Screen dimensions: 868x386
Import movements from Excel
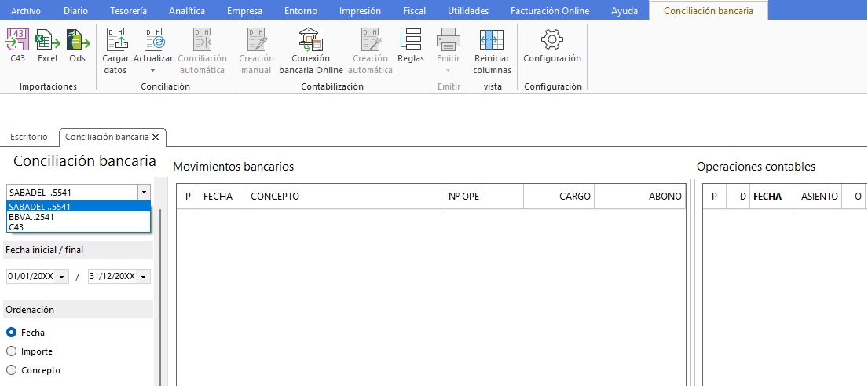pos(48,45)
